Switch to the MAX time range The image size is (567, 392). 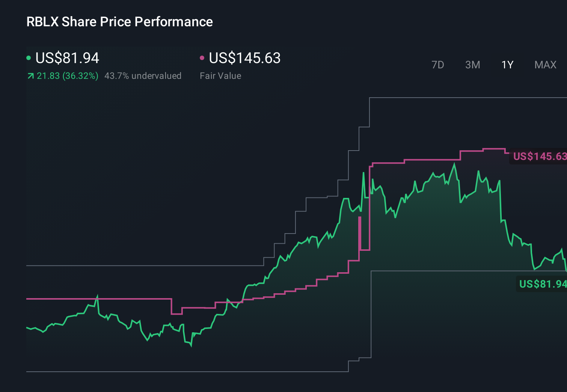[545, 65]
